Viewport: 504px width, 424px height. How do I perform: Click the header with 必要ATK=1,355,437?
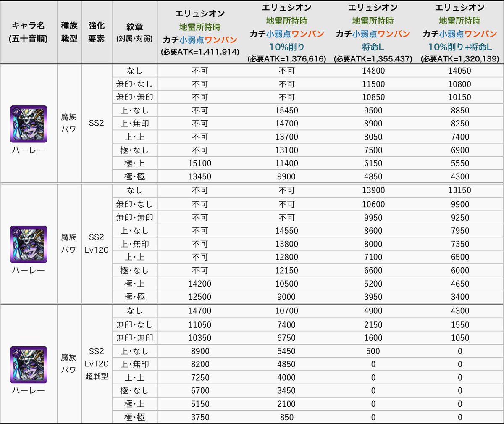(373, 32)
